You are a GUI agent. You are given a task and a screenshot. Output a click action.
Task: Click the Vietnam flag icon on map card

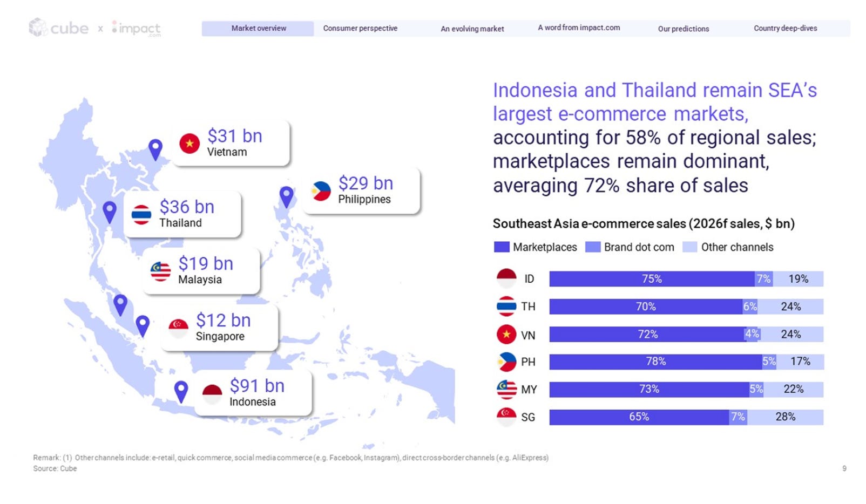[190, 143]
